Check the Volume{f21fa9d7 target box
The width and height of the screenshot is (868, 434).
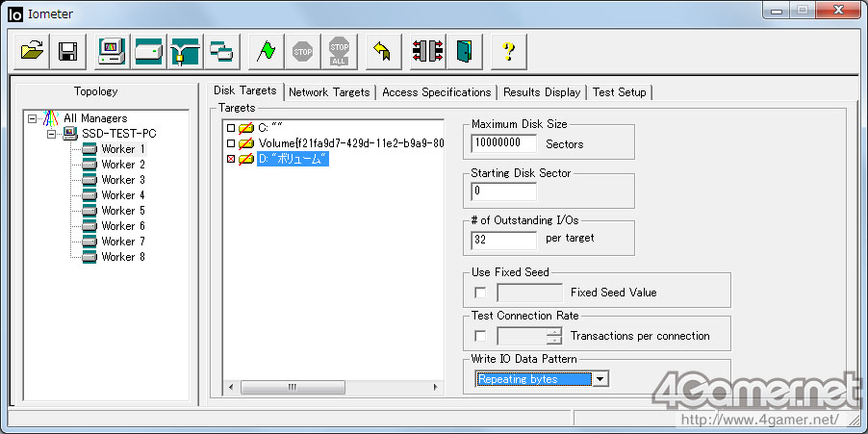tap(231, 144)
